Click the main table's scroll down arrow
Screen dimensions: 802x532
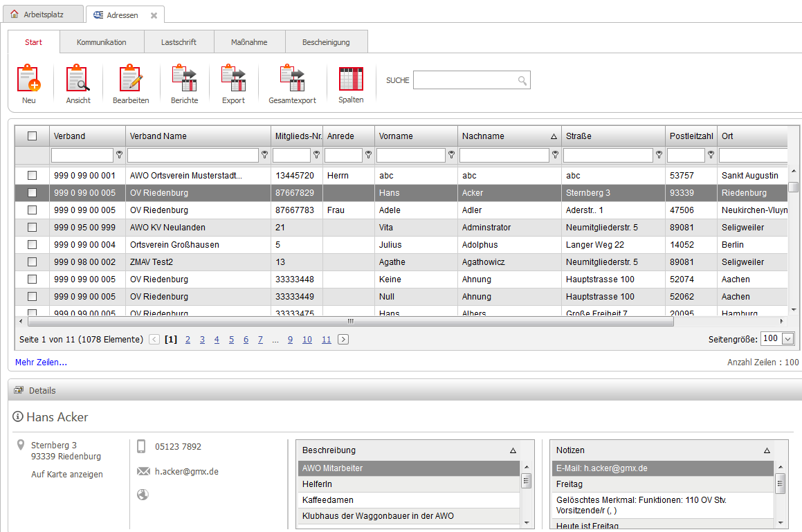(x=793, y=309)
